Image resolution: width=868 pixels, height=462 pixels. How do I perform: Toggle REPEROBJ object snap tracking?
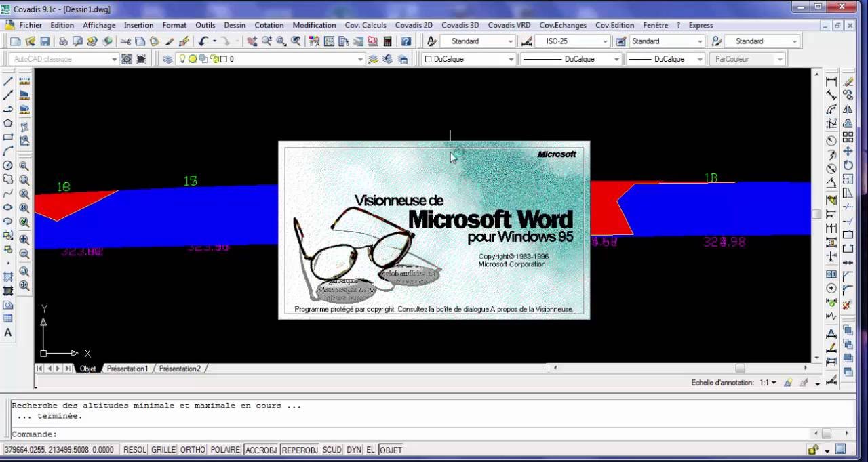point(300,450)
